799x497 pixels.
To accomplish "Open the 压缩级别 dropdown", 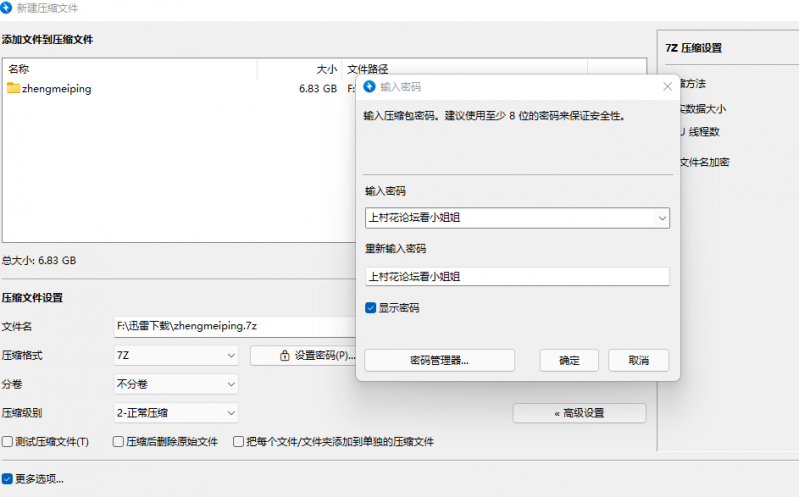I will pos(176,412).
